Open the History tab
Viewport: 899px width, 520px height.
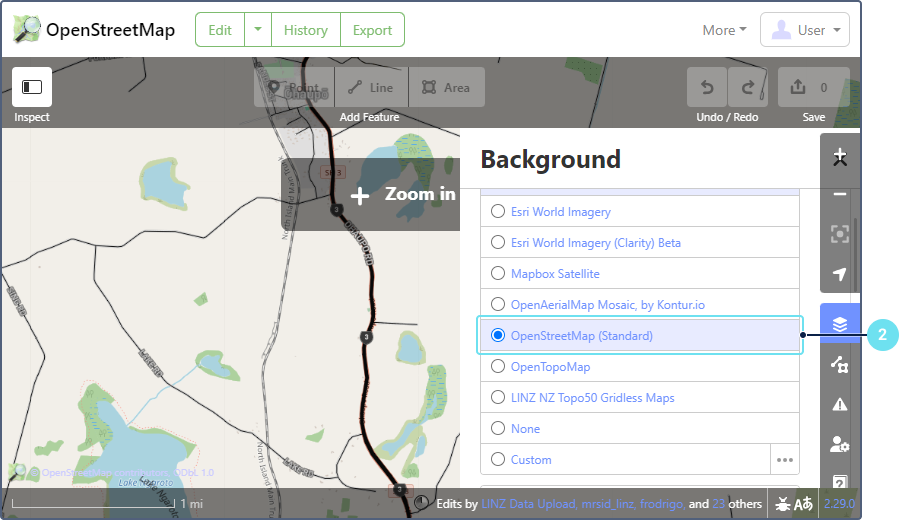tap(305, 30)
